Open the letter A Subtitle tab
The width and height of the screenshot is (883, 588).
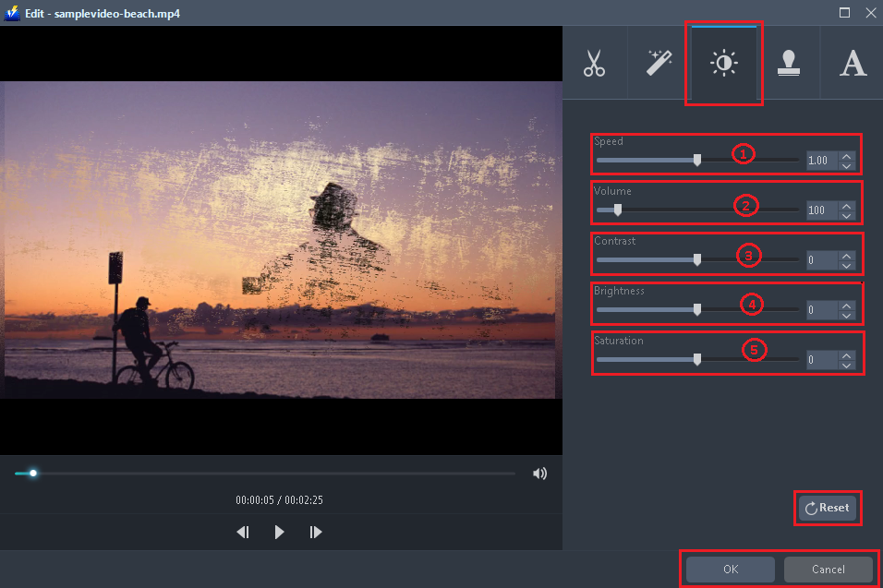852,63
